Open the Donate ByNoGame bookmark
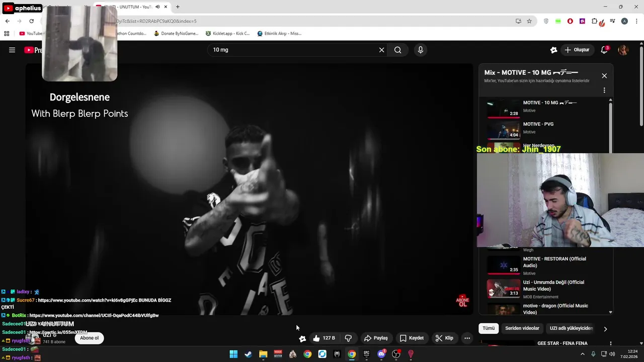Image resolution: width=644 pixels, height=362 pixels. [176, 34]
